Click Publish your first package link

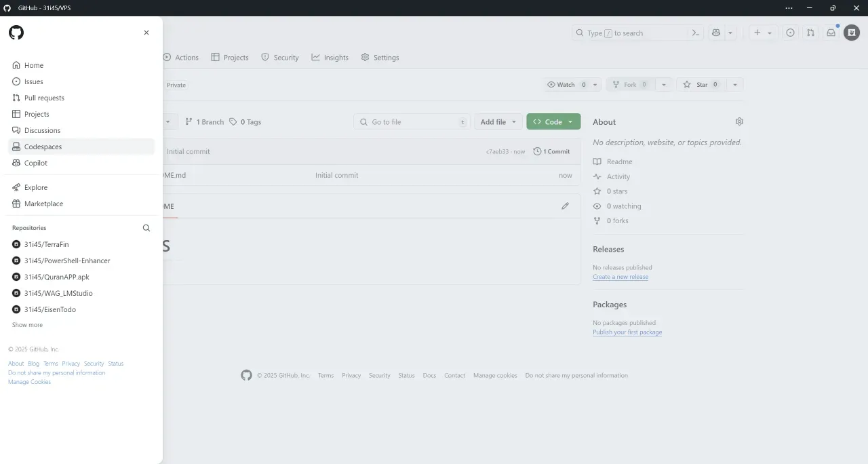click(627, 332)
